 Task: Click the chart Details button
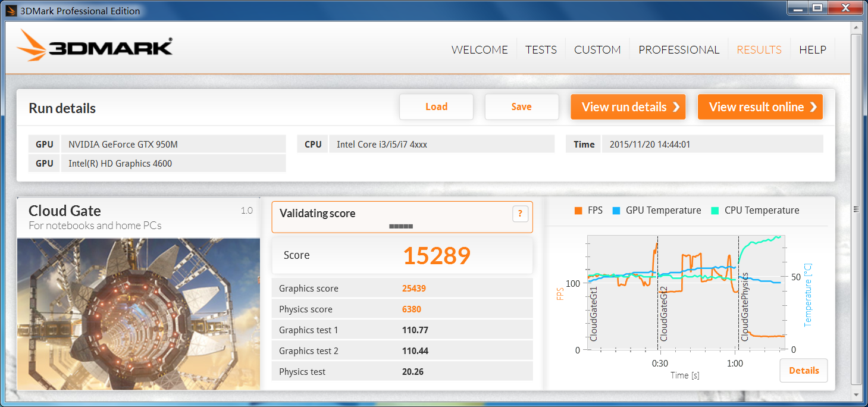pyautogui.click(x=804, y=371)
